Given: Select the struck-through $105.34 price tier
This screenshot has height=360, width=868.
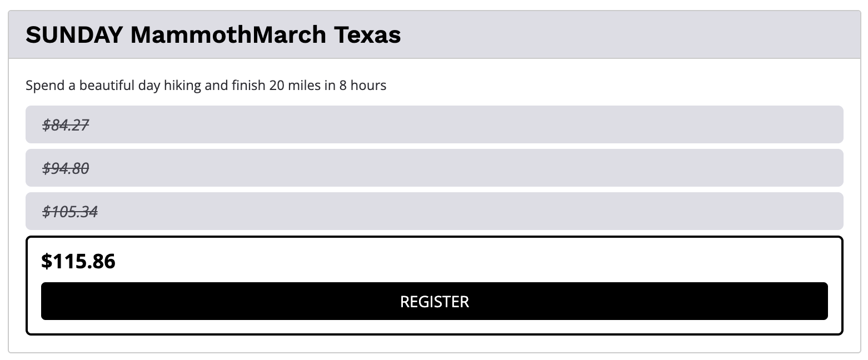Looking at the screenshot, I should click(70, 211).
